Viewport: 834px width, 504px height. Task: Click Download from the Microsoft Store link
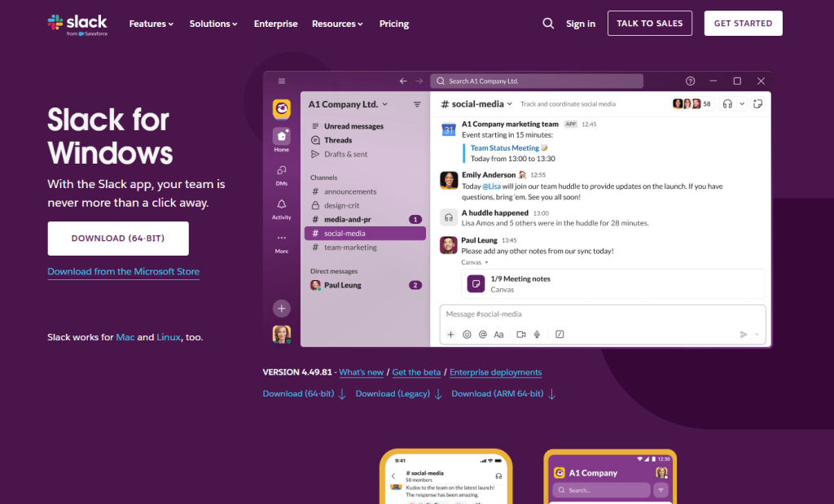[x=124, y=272]
